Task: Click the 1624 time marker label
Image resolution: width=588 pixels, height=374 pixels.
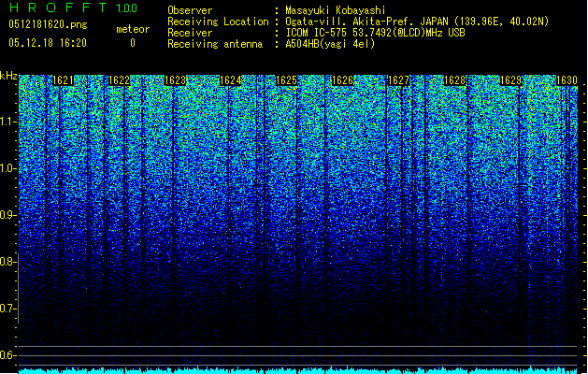Action: 231,80
